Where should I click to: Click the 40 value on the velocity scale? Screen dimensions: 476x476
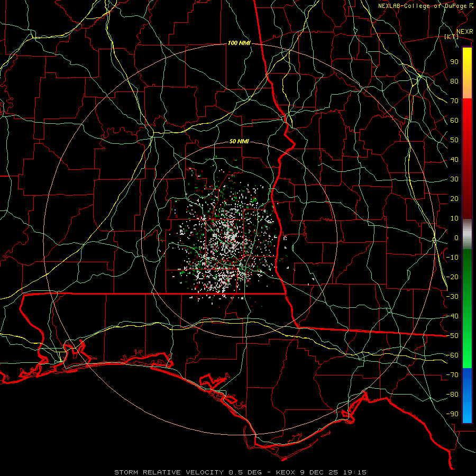tap(454, 160)
